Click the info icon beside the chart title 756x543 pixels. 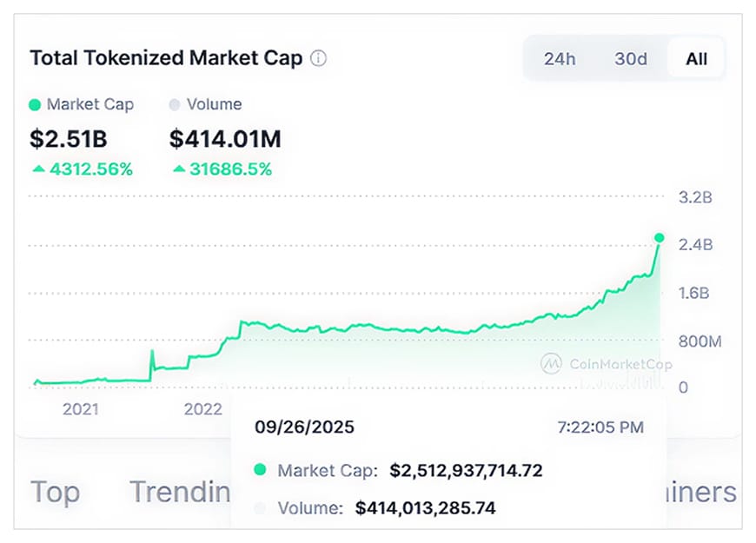coord(319,59)
